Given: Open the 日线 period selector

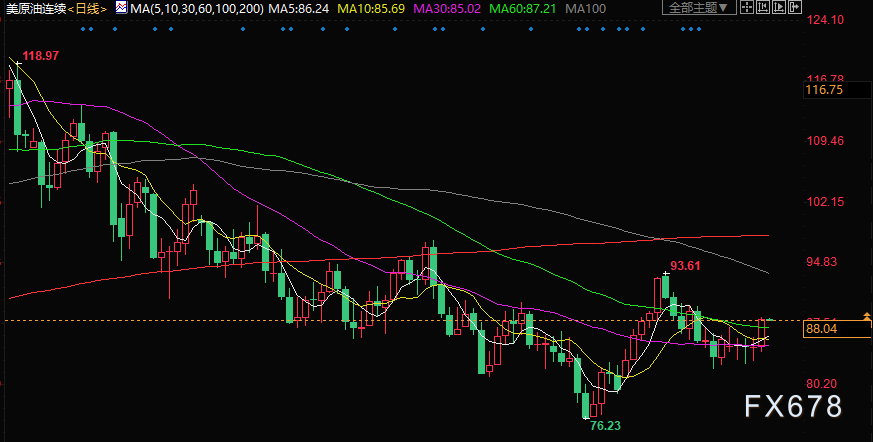Looking at the screenshot, I should (x=88, y=8).
